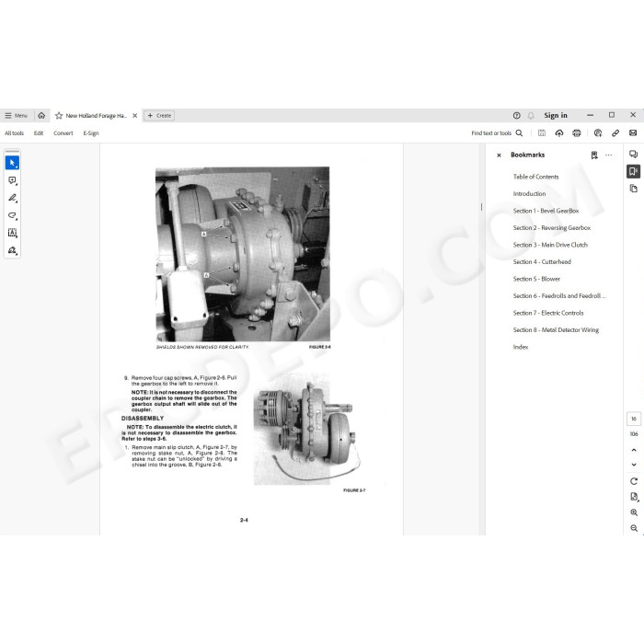Select the Highlight pen tool
This screenshot has height=644, width=644.
click(x=12, y=198)
